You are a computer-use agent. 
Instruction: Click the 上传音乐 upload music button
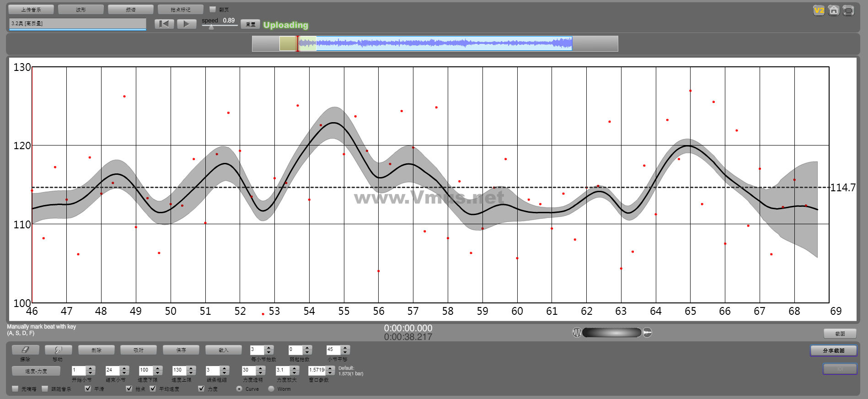coord(31,10)
